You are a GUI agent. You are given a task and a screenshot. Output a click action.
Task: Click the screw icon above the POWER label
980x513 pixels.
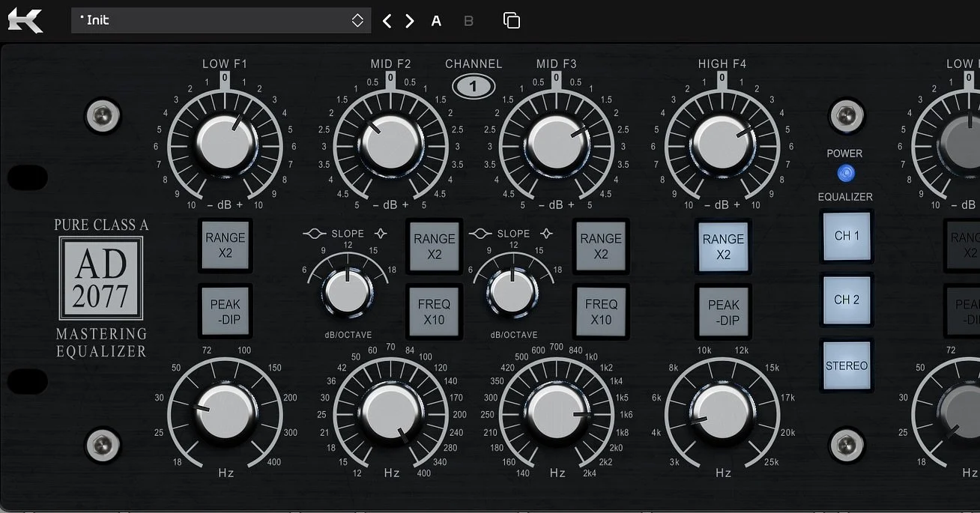click(846, 116)
